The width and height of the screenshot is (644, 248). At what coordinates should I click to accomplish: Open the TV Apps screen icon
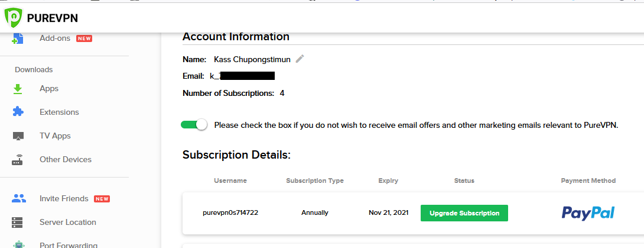(x=18, y=136)
